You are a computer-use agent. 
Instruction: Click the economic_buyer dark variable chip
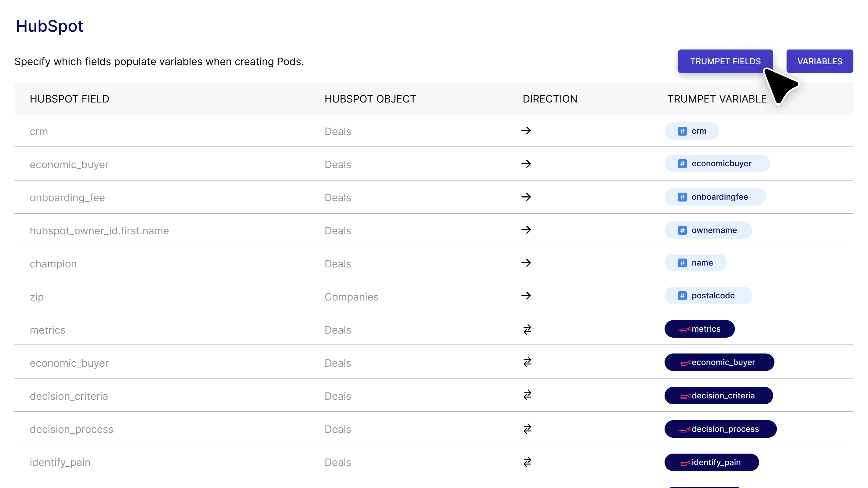click(x=719, y=362)
